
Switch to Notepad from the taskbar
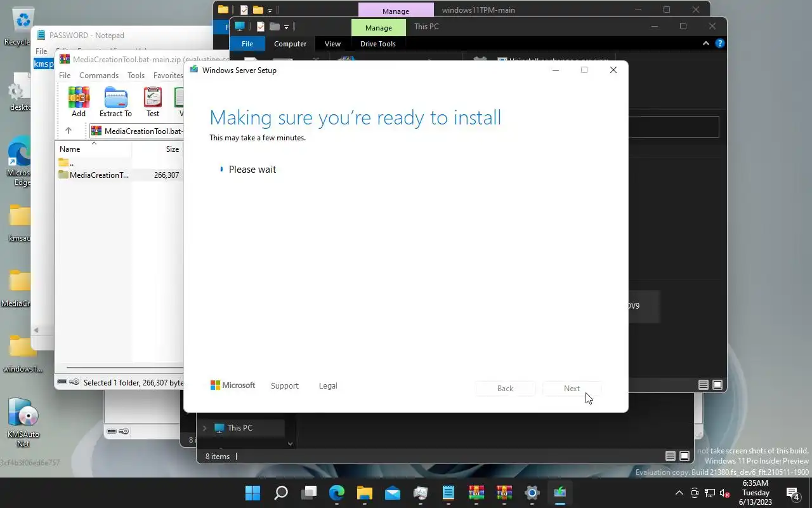tap(449, 493)
